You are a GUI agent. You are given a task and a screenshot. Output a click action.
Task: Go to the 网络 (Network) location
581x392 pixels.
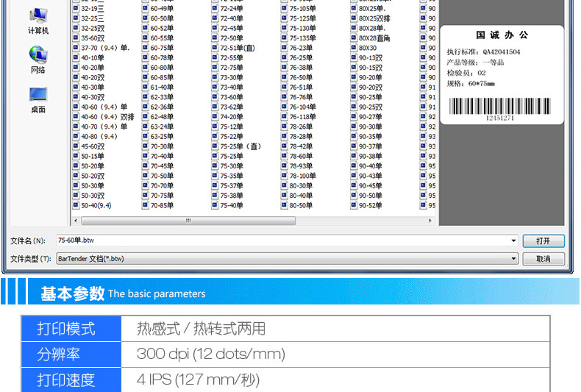click(38, 59)
